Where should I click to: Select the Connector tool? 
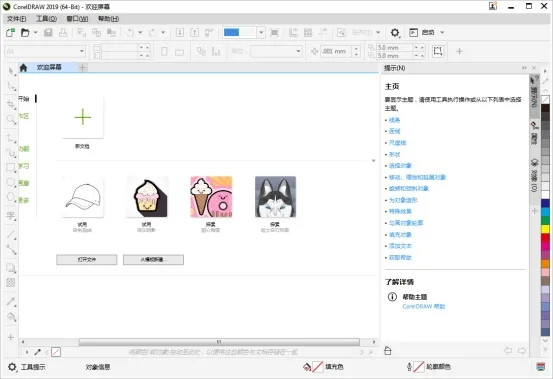click(11, 249)
